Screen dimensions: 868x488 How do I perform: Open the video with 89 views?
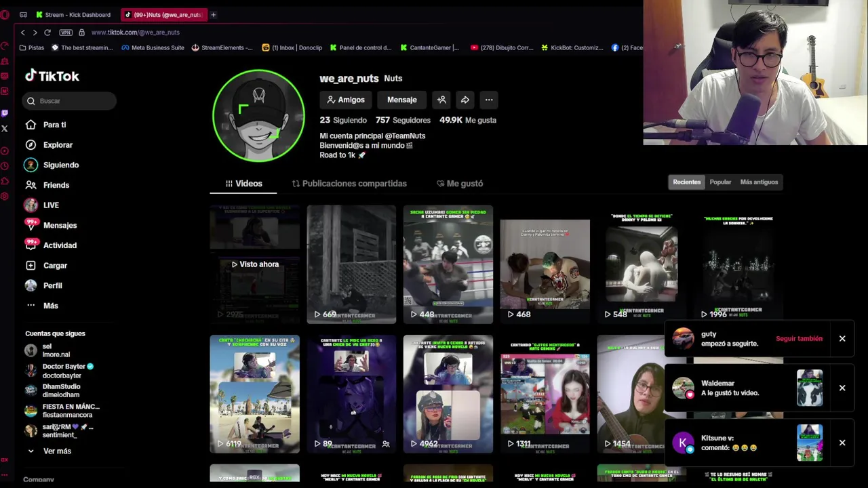click(x=351, y=394)
